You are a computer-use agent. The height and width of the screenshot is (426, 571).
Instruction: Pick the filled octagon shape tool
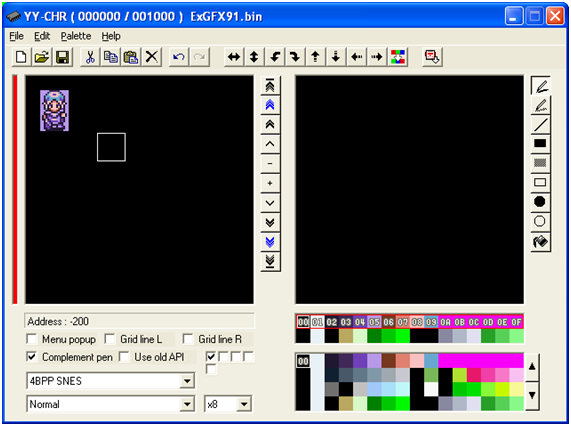pyautogui.click(x=541, y=202)
